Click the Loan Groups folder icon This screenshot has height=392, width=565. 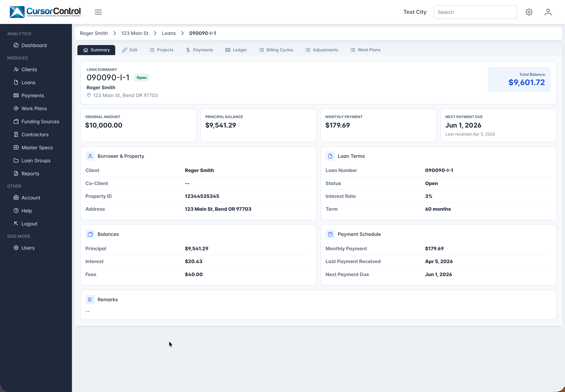pyautogui.click(x=16, y=160)
